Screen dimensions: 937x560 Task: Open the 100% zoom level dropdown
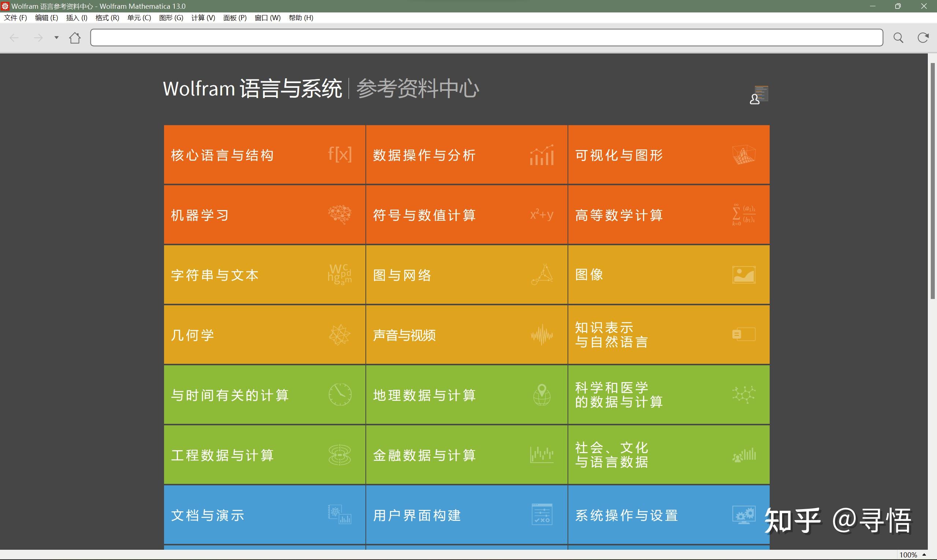(912, 555)
